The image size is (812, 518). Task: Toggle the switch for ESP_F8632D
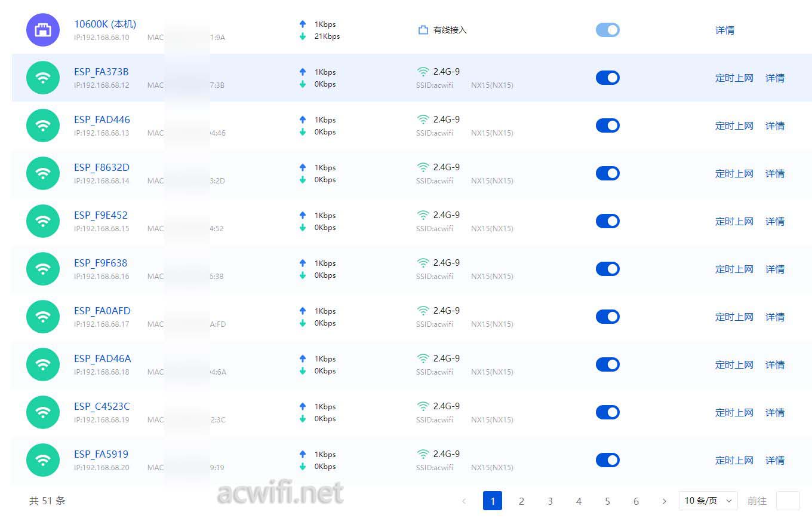tap(608, 173)
